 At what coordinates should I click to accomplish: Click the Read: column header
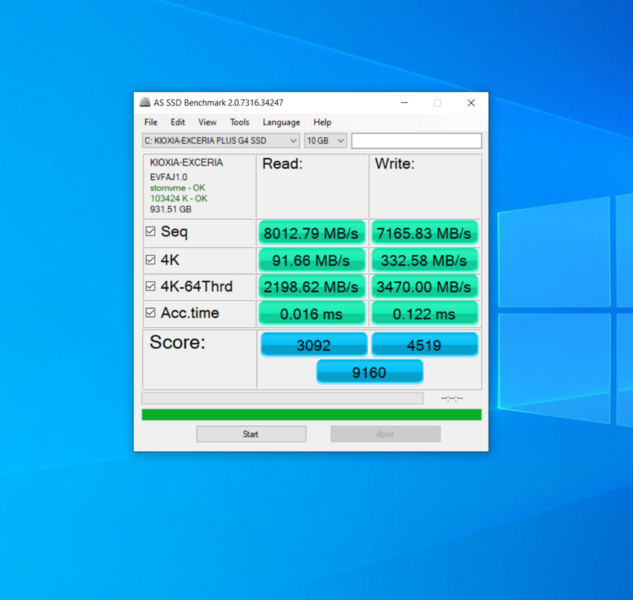pyautogui.click(x=283, y=164)
